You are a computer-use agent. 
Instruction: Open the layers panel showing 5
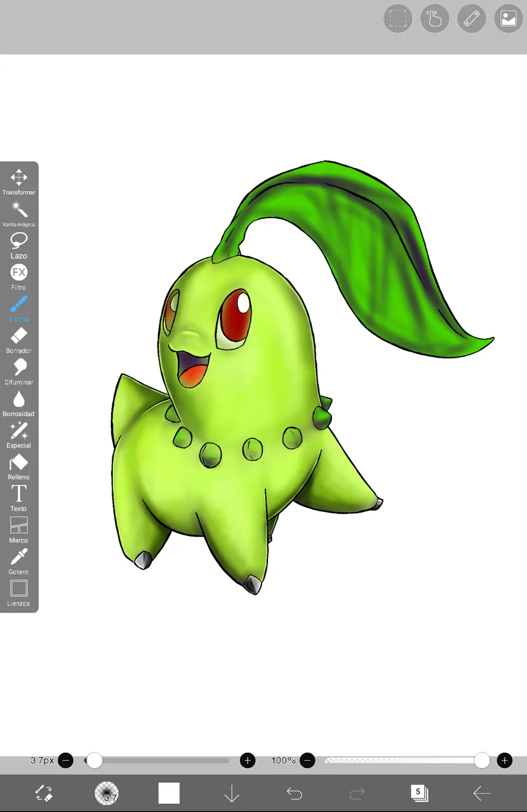[x=419, y=793]
